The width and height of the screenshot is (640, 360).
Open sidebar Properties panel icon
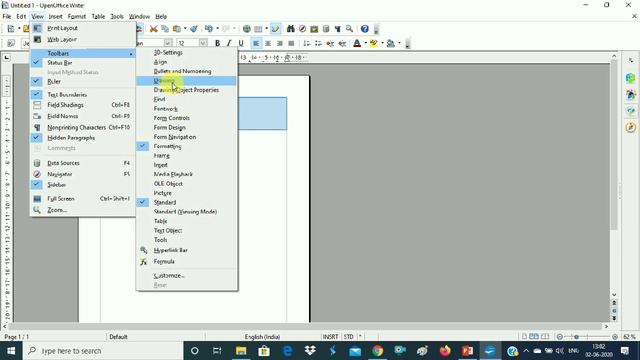tap(631, 78)
